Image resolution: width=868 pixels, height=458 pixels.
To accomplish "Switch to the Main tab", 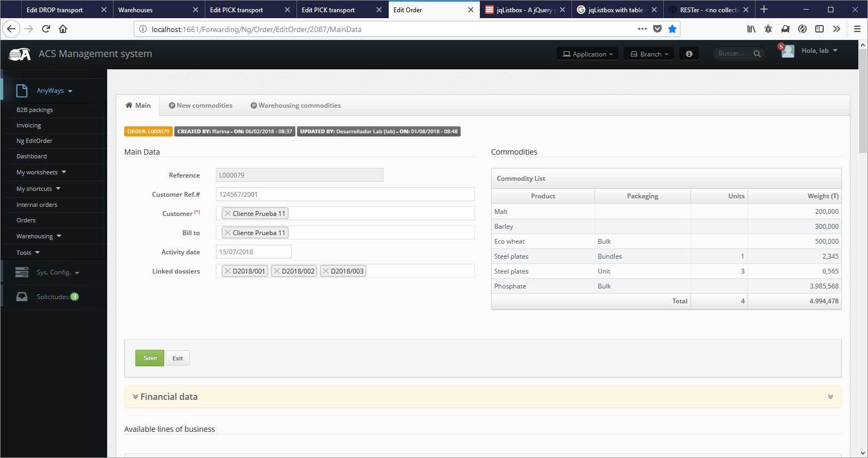I will pyautogui.click(x=138, y=105).
